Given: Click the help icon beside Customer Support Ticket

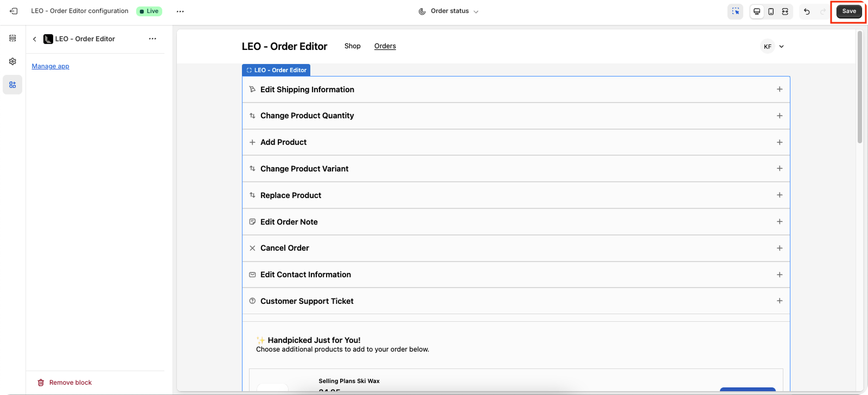Looking at the screenshot, I should tap(252, 301).
